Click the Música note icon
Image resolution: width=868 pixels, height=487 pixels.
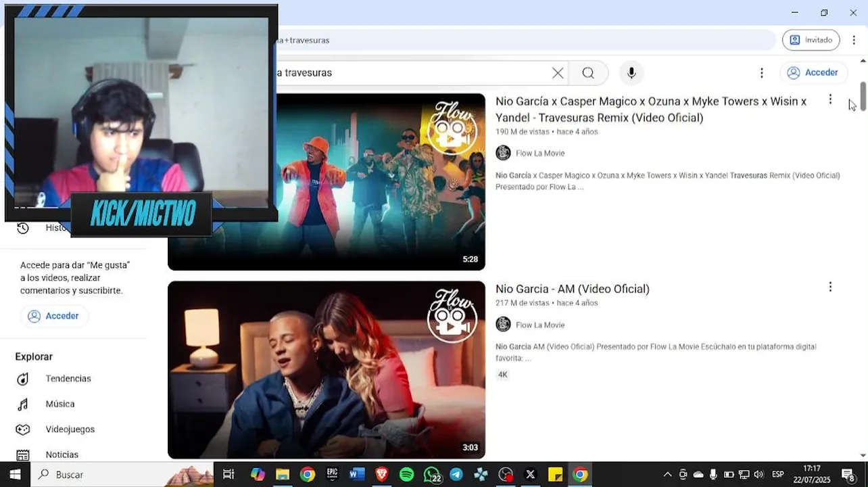coord(23,404)
